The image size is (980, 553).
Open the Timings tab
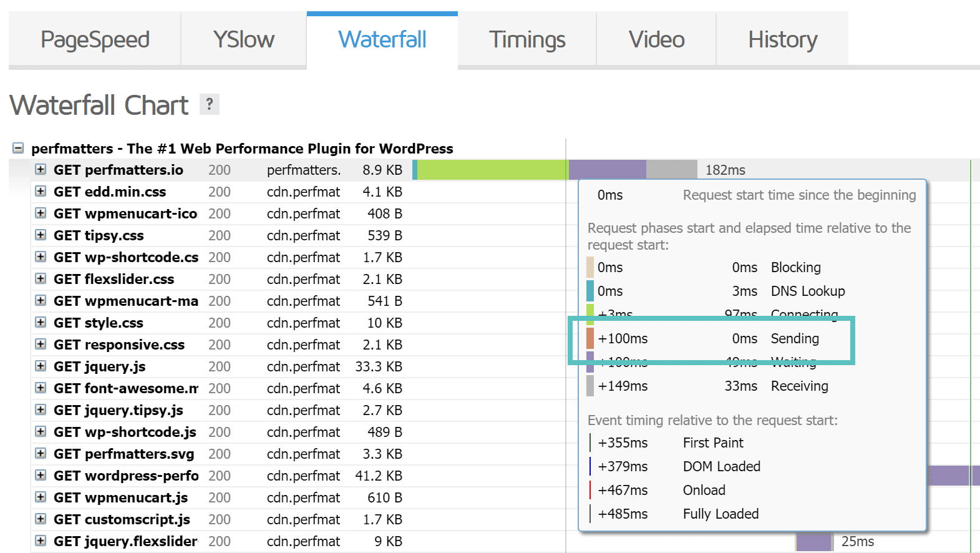(x=526, y=40)
